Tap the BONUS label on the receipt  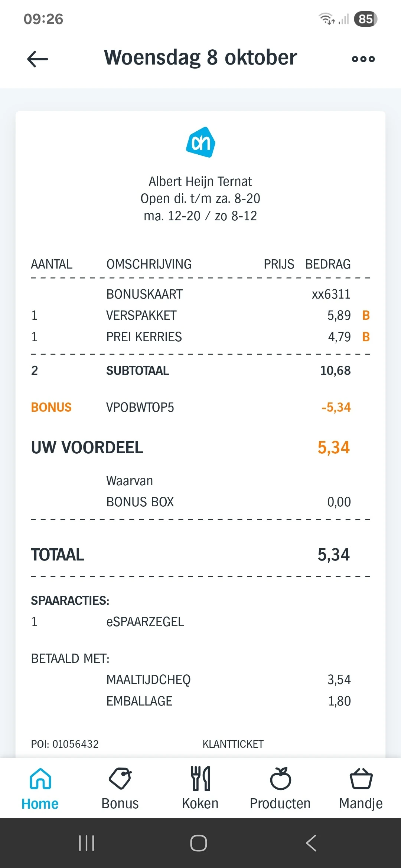[51, 407]
